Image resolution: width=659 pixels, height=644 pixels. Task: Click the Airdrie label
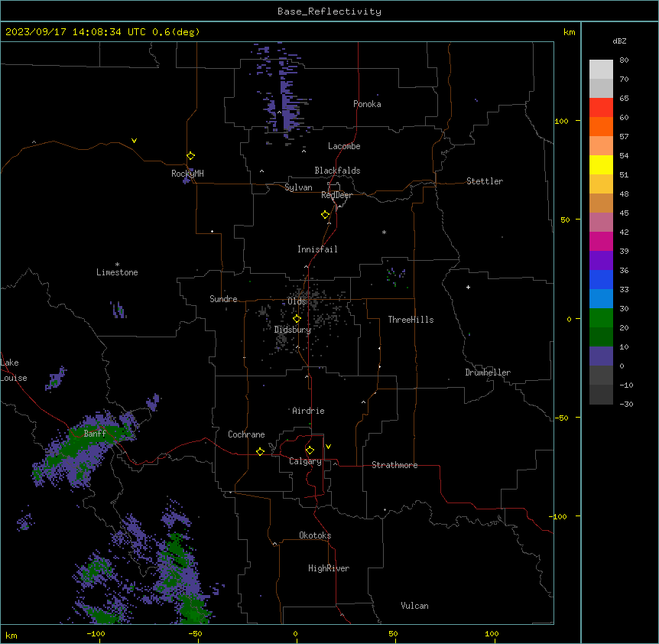309,411
